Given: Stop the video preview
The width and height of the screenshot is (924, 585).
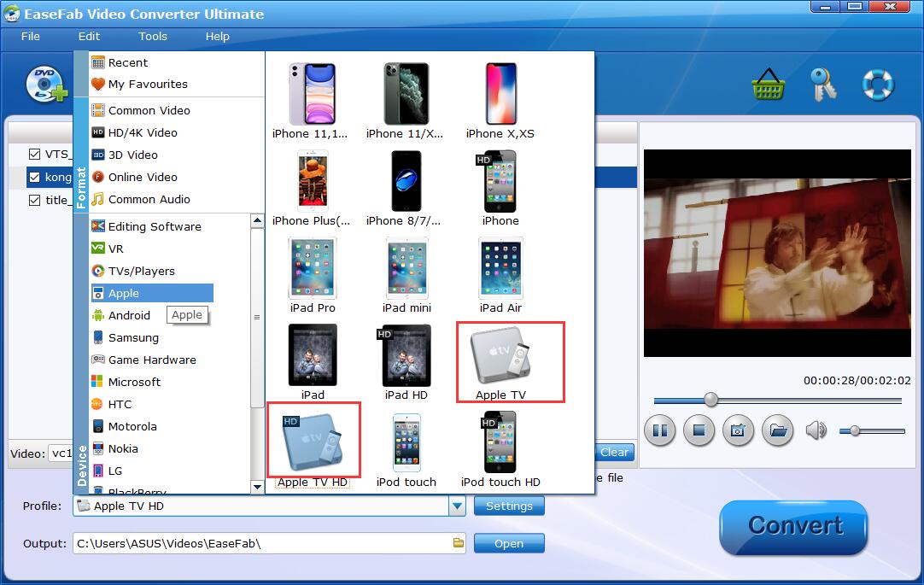Looking at the screenshot, I should coord(699,430).
